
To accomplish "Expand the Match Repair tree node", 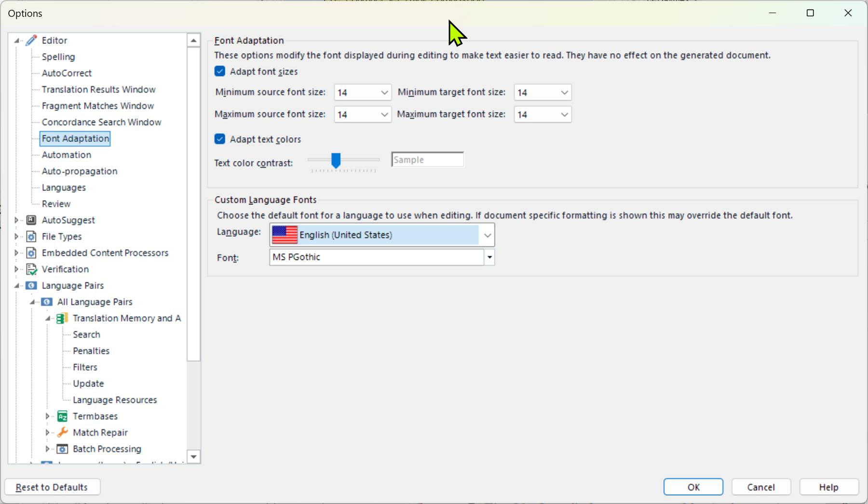I will pyautogui.click(x=48, y=433).
